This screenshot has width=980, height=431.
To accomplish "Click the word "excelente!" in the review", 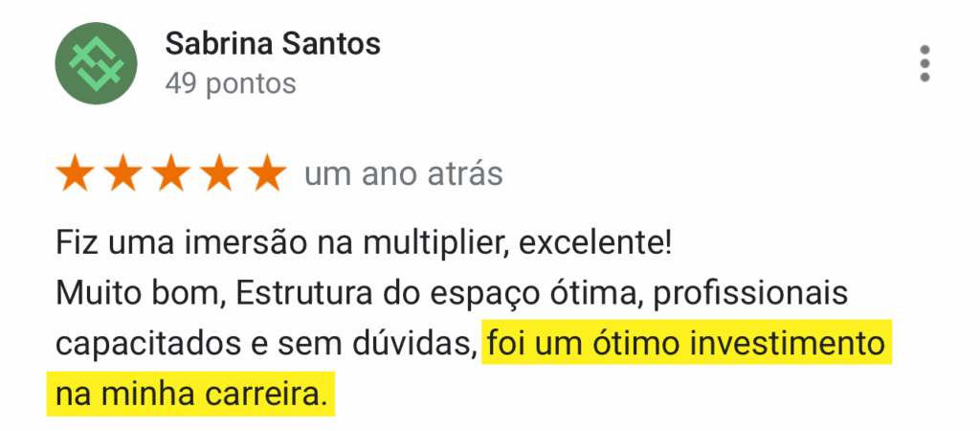I will point(594,243).
